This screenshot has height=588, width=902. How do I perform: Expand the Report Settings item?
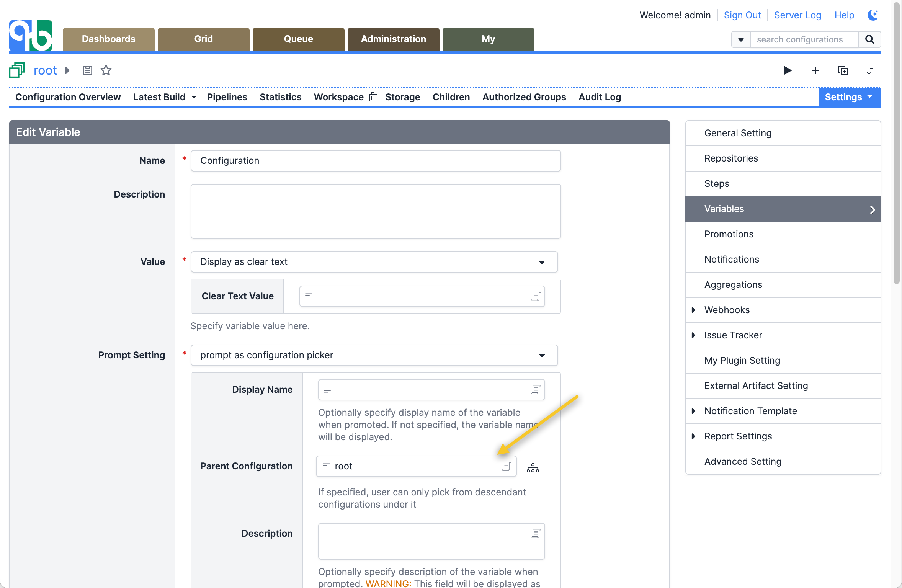(x=693, y=436)
